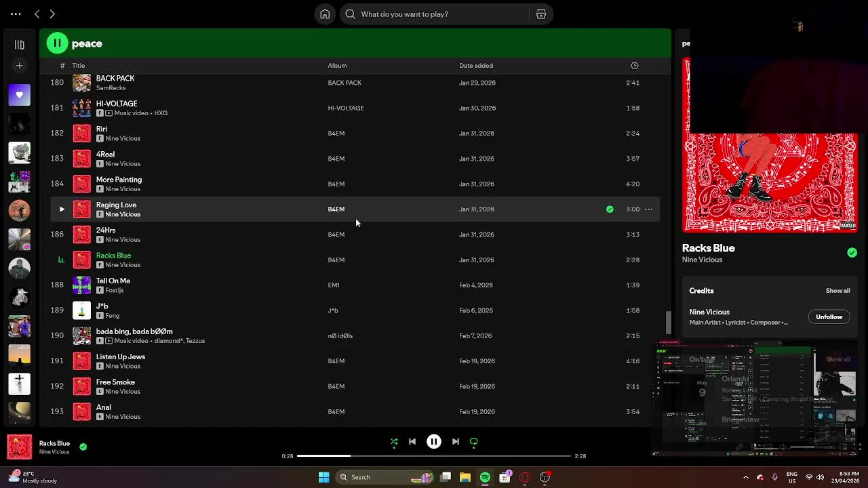Screen dimensions: 868x488
Task: Open File Explorer from taskbar
Action: click(465, 477)
